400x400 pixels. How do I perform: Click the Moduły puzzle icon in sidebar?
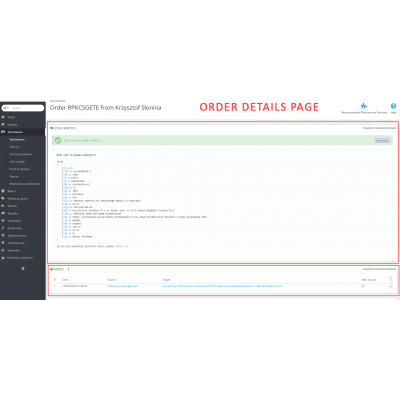pos(3,206)
